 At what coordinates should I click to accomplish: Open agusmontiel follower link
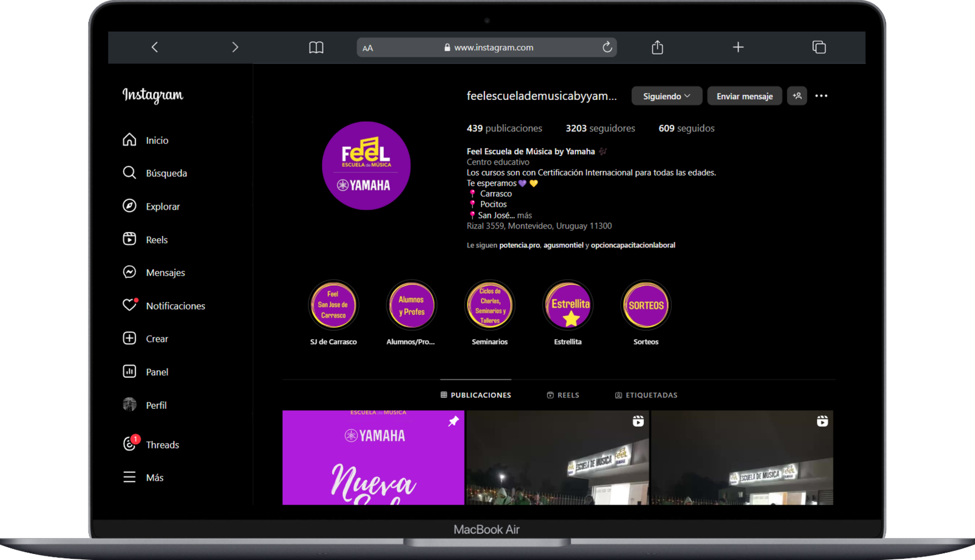[564, 245]
